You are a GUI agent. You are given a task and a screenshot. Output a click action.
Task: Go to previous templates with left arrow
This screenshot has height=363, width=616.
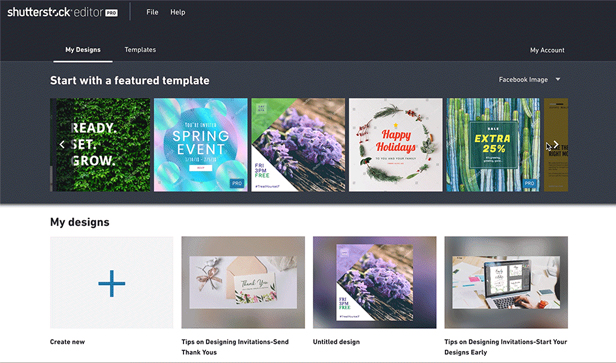point(62,145)
